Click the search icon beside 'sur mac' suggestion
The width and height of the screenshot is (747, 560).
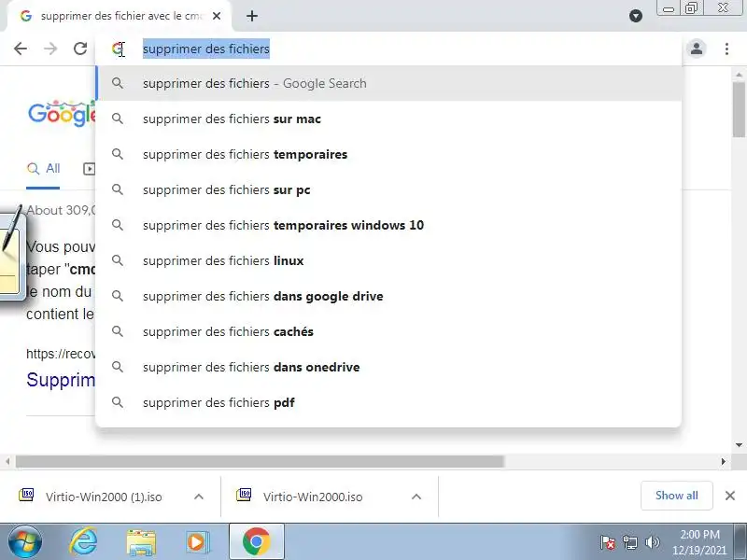coord(118,119)
